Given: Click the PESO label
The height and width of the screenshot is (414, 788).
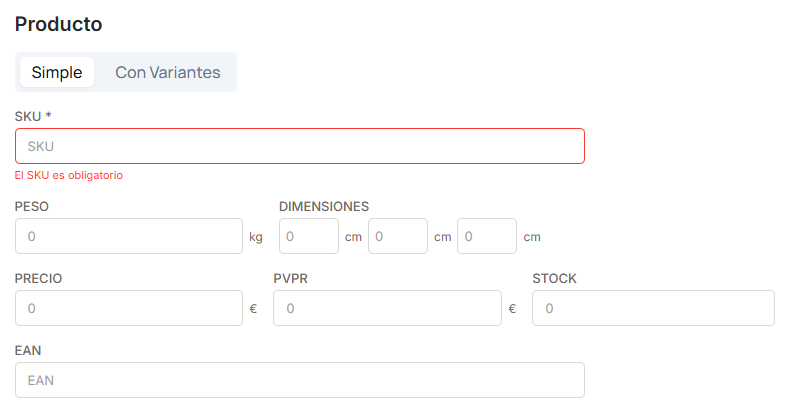Looking at the screenshot, I should (32, 206).
